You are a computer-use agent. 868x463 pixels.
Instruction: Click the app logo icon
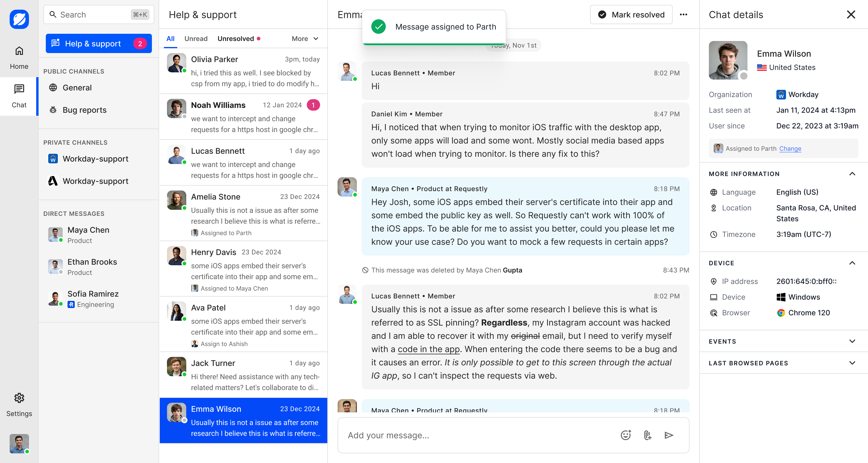19,19
